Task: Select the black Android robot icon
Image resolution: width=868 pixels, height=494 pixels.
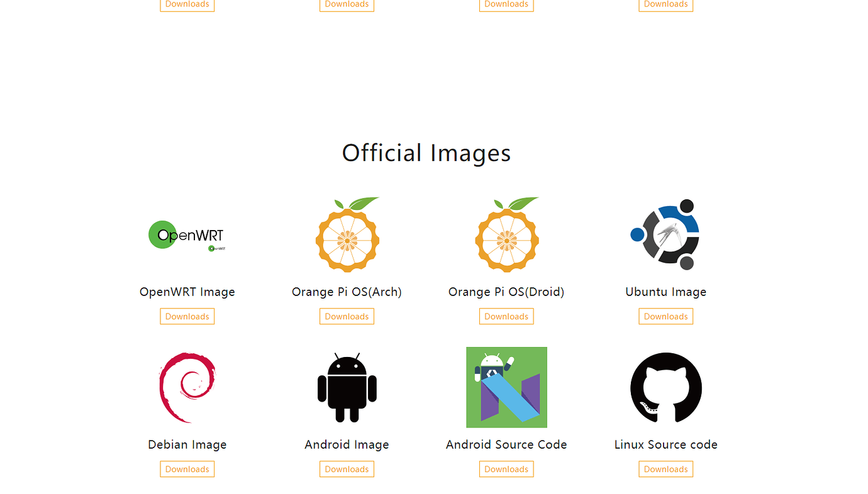Action: [x=347, y=387]
